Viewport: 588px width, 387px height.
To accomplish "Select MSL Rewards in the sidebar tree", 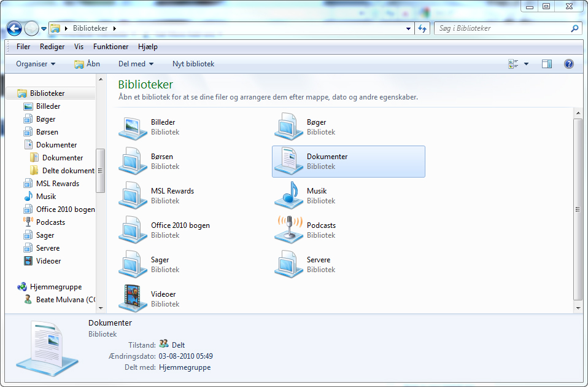I will 57,184.
